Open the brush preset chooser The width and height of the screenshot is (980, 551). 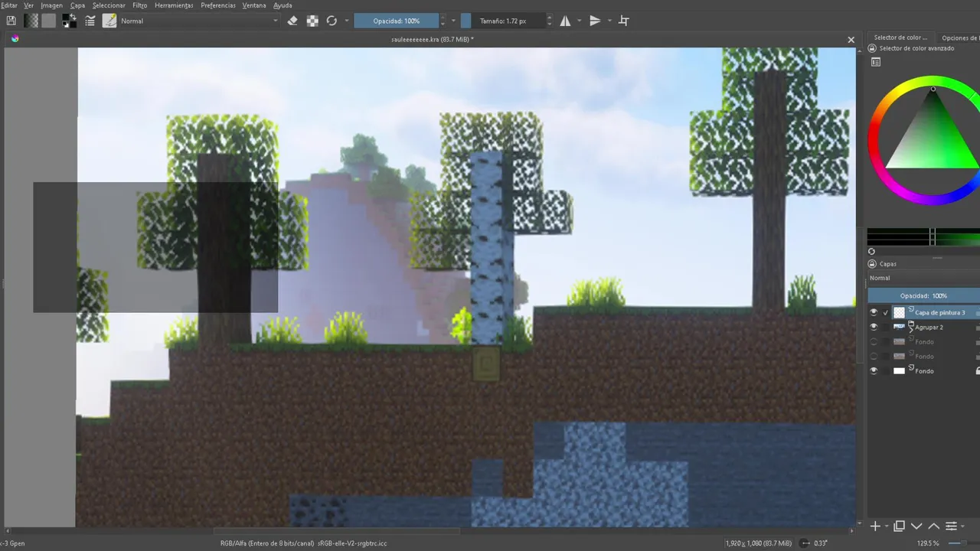point(109,21)
